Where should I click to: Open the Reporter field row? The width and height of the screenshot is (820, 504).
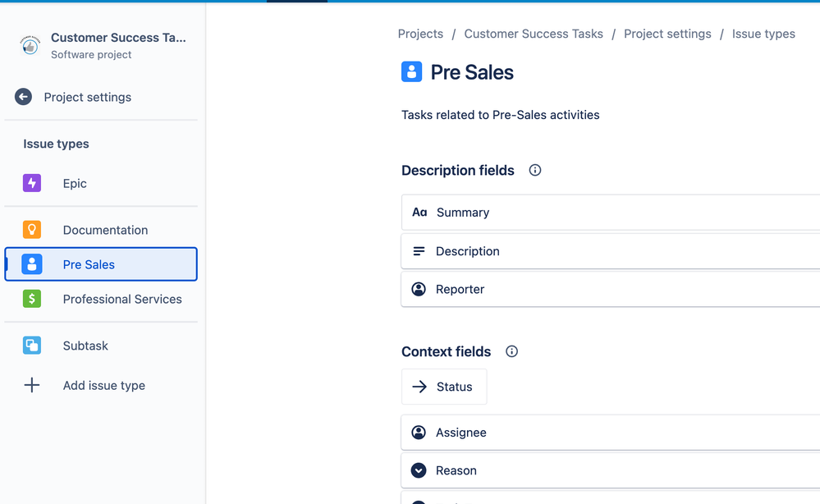point(611,289)
